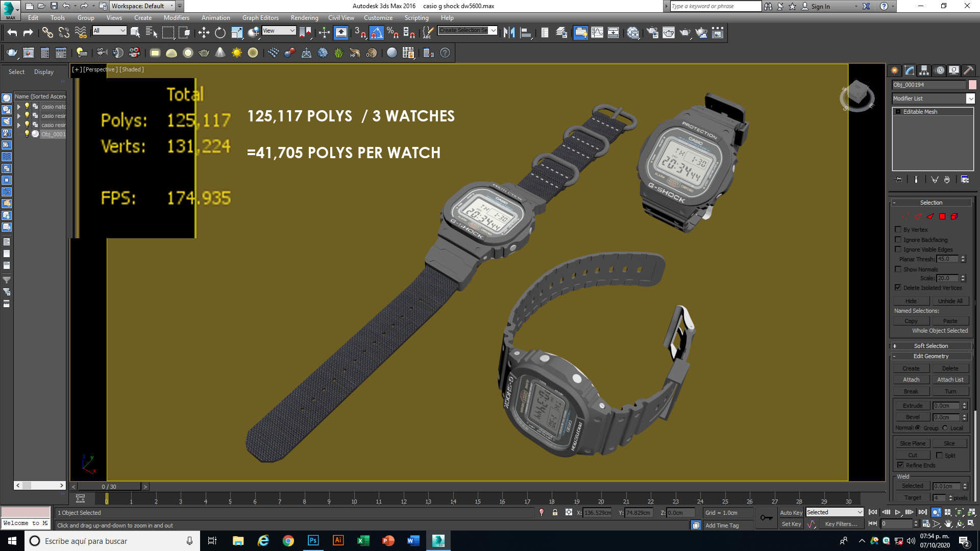The height and width of the screenshot is (551, 980).
Task: Open the Modifiers menu
Action: [x=176, y=18]
